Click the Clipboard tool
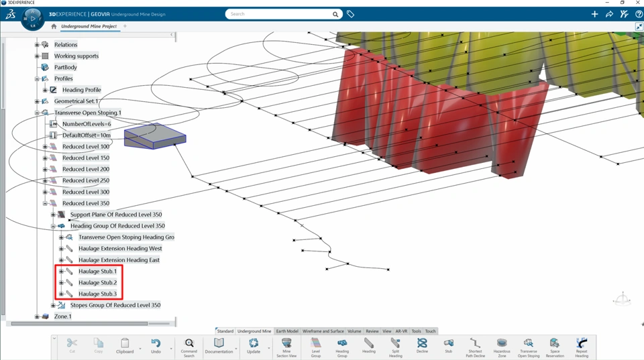Viewport: 644px width, 360px height. tap(125, 345)
